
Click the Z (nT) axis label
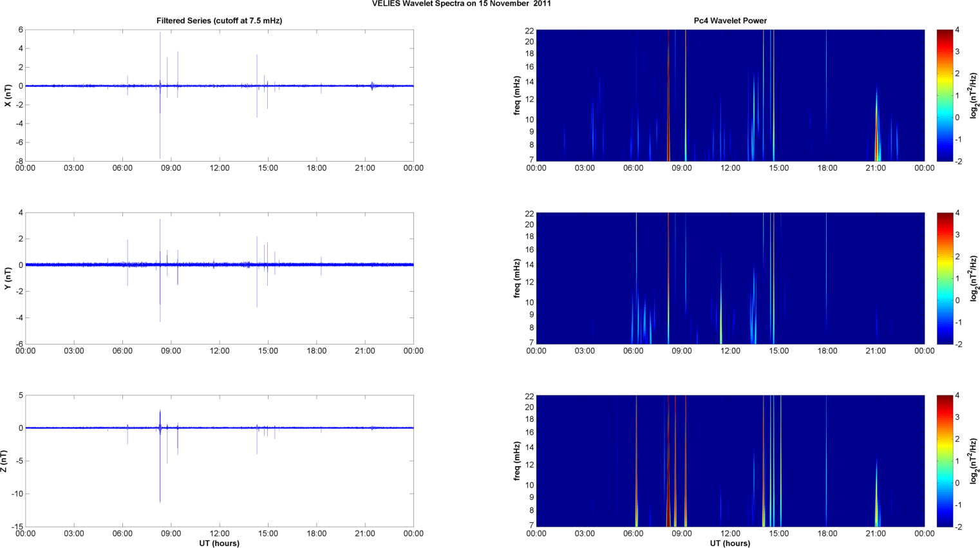click(5, 461)
